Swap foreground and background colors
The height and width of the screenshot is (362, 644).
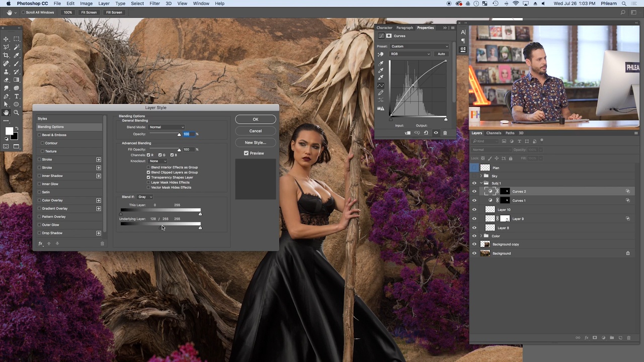(16, 129)
